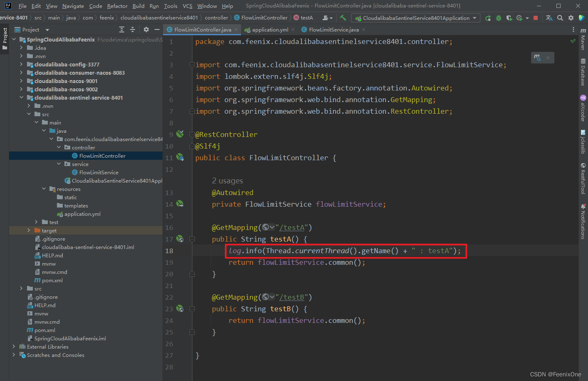Image resolution: width=588 pixels, height=381 pixels.
Task: Collapse all in Project panel
Action: coord(133,29)
